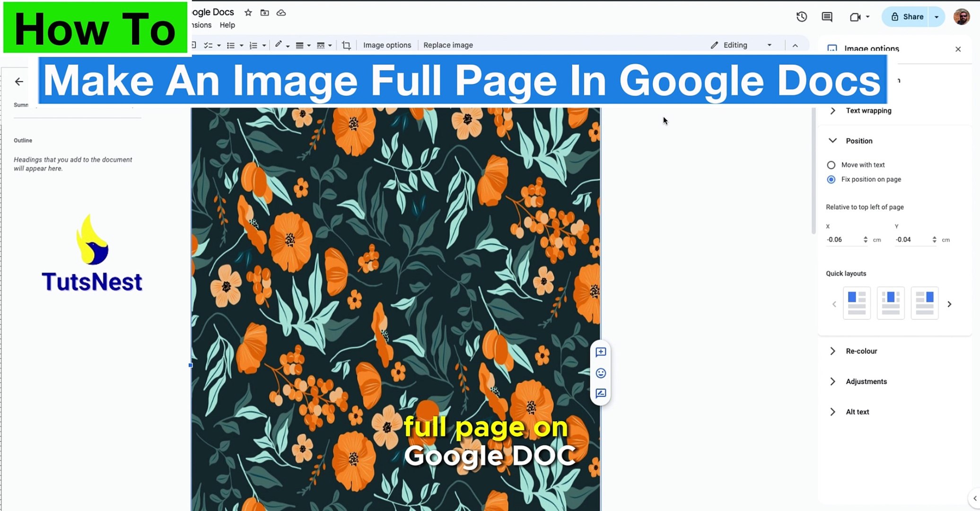Expand the Alt text section
980x511 pixels.
click(x=833, y=412)
